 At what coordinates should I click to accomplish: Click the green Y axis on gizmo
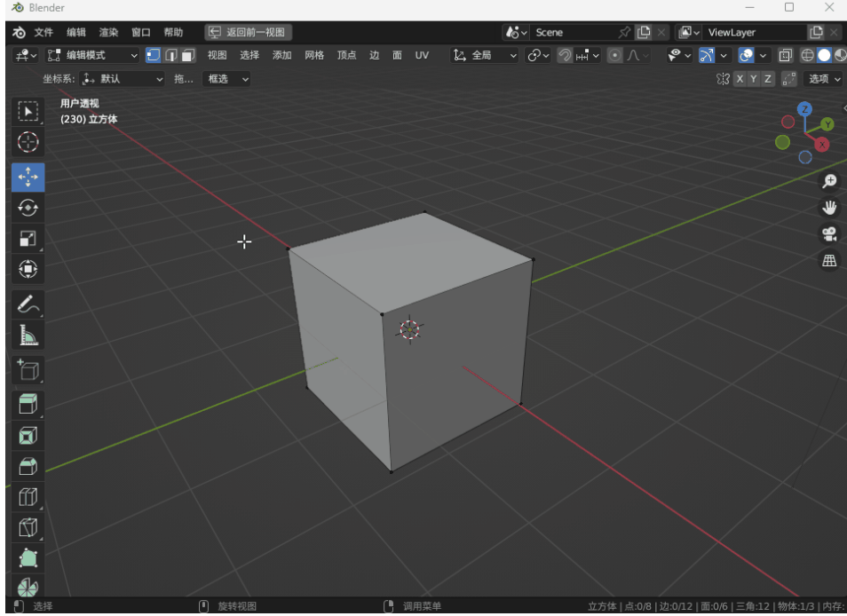827,125
